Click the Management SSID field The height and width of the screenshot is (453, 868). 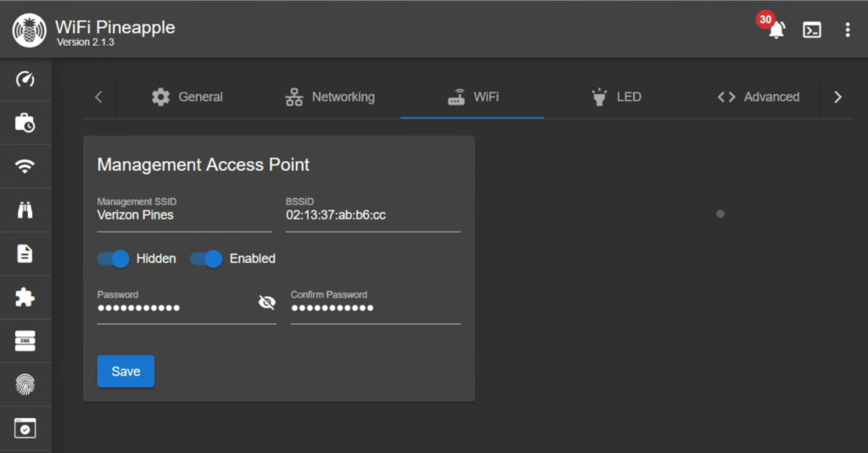tap(184, 215)
